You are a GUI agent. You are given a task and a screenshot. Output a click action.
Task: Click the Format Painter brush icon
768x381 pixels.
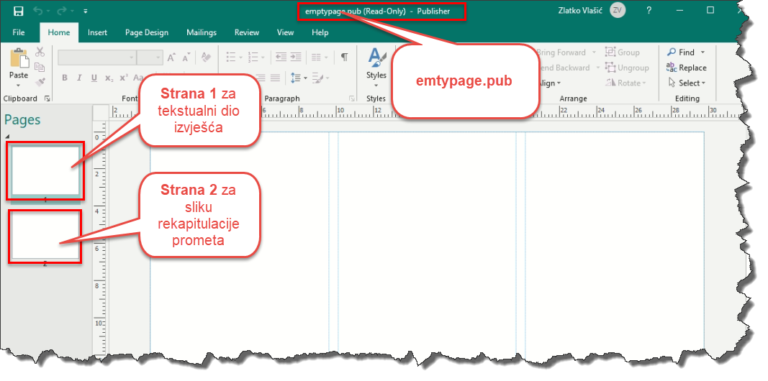coord(40,82)
